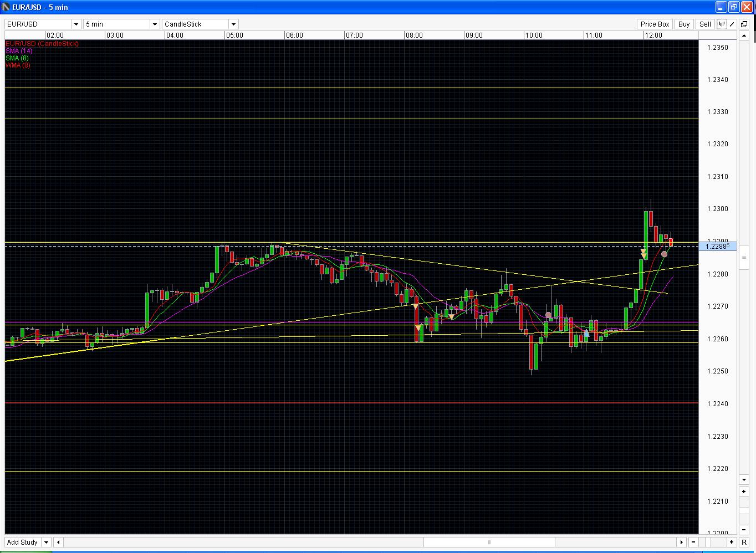This screenshot has height=553, width=756.
Task: Click the round marker near 10:15 candles
Action: (548, 315)
